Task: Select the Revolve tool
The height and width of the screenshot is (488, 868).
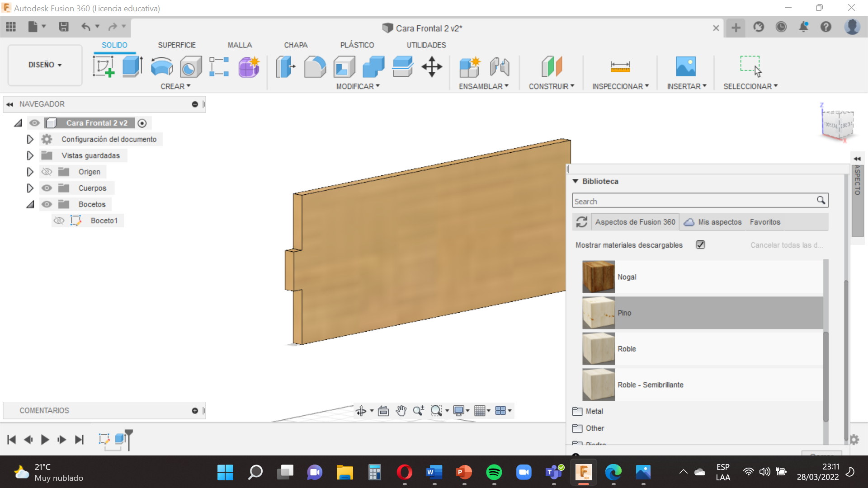Action: click(162, 66)
